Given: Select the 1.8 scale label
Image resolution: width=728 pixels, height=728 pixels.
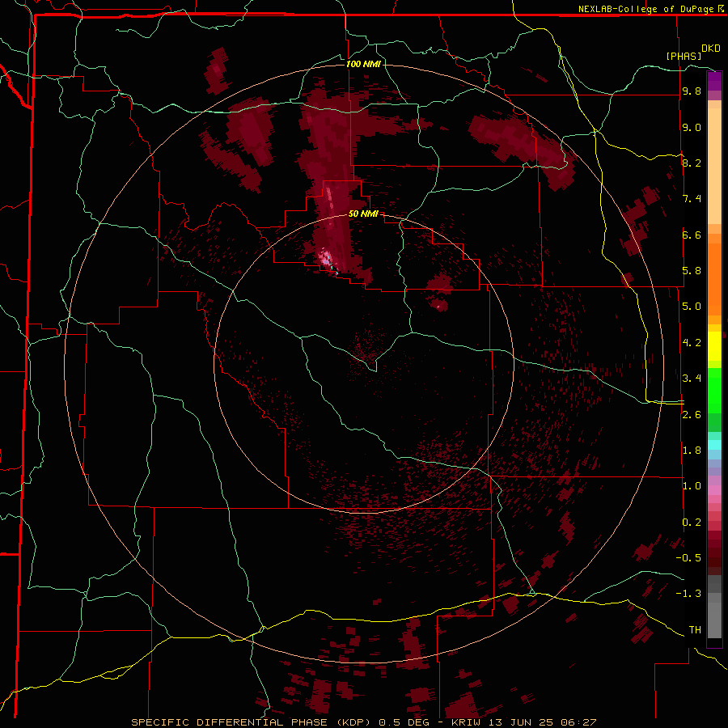Looking at the screenshot, I should click(x=692, y=451).
